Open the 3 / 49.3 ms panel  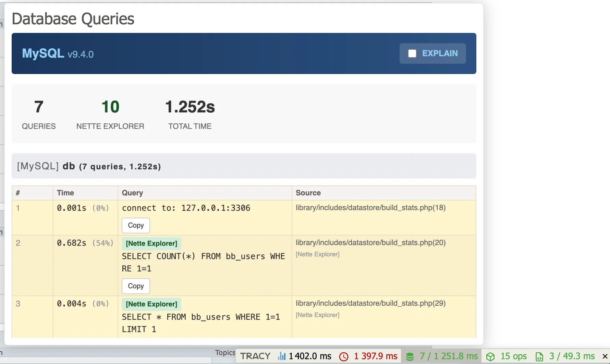pyautogui.click(x=565, y=356)
